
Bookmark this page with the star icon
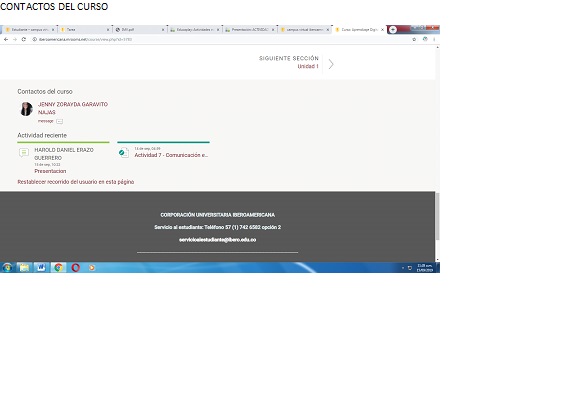pyautogui.click(x=414, y=39)
